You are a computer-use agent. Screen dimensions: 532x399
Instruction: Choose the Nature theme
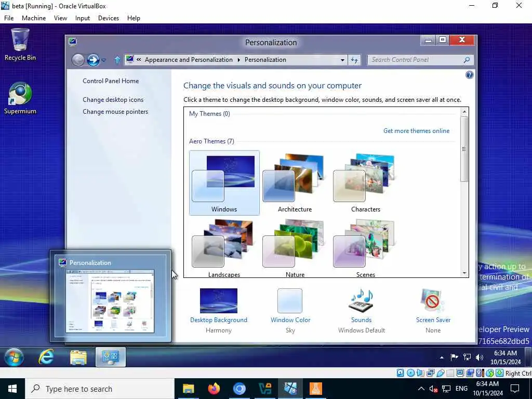tap(295, 248)
